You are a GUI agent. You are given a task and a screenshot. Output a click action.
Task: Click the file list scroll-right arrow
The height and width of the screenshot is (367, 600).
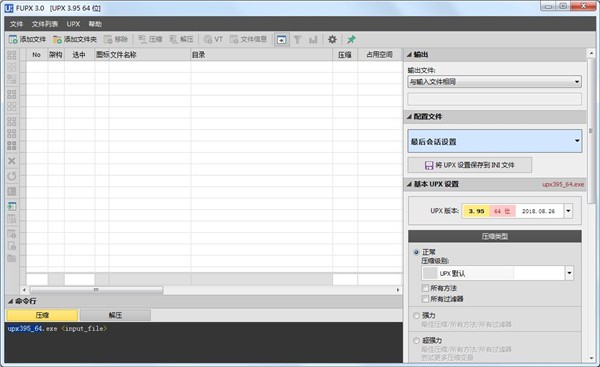tap(398, 290)
